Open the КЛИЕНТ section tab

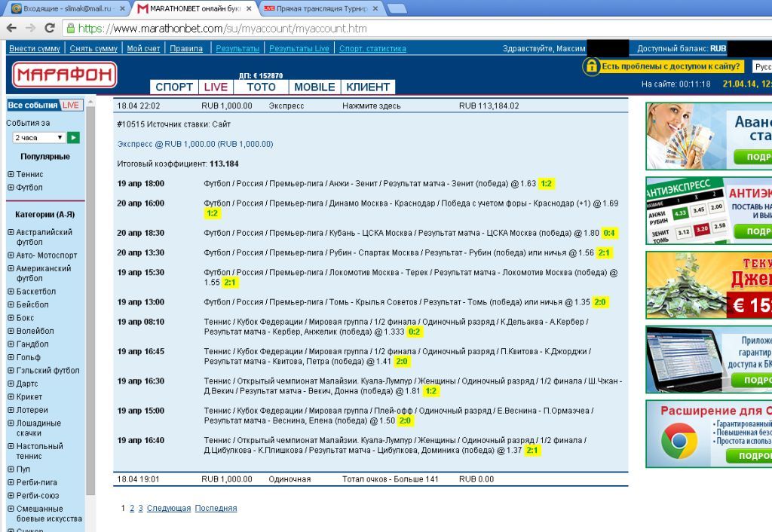[x=368, y=87]
